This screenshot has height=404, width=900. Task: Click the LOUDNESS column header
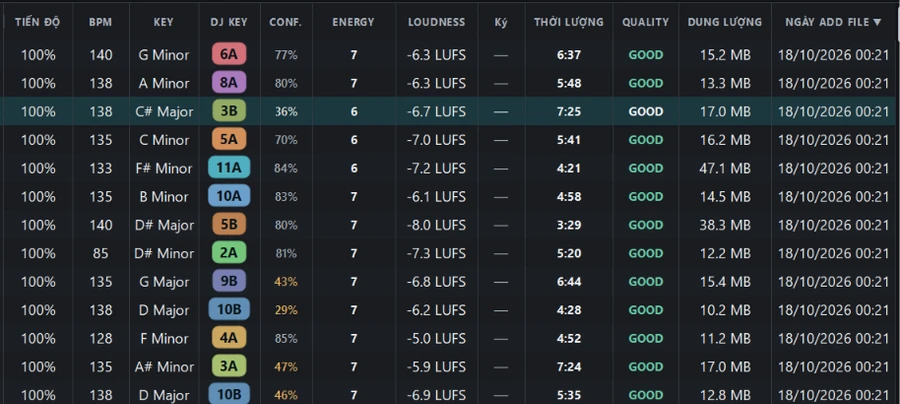click(437, 22)
